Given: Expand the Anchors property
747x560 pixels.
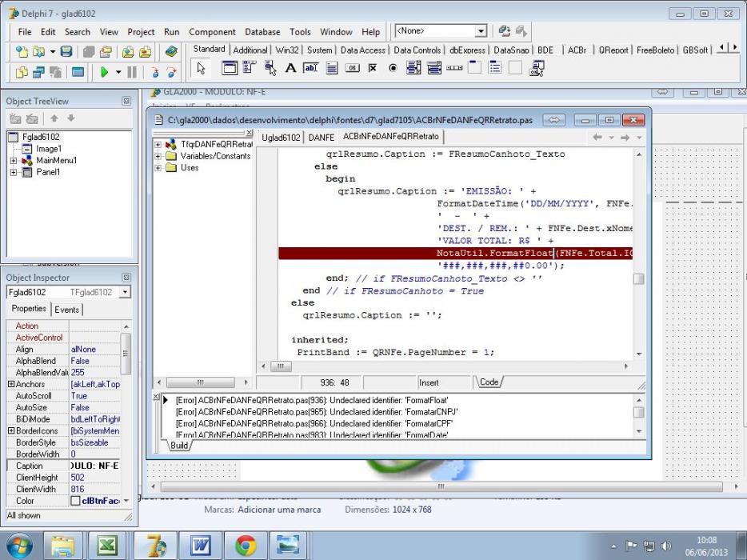Looking at the screenshot, I should (11, 384).
